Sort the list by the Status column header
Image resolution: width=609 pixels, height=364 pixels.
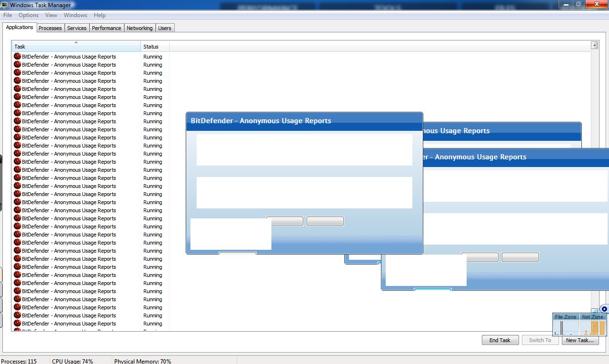point(155,46)
